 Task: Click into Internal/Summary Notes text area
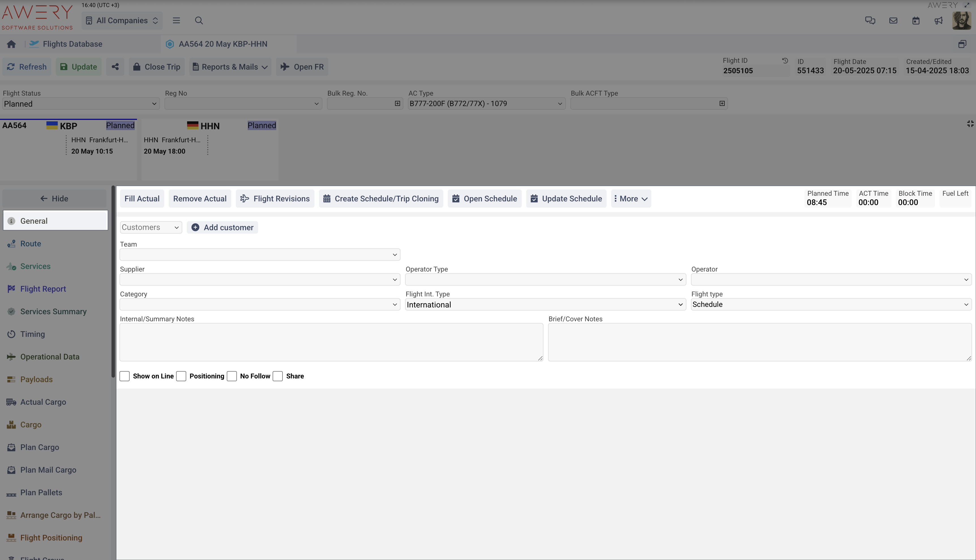click(x=331, y=342)
